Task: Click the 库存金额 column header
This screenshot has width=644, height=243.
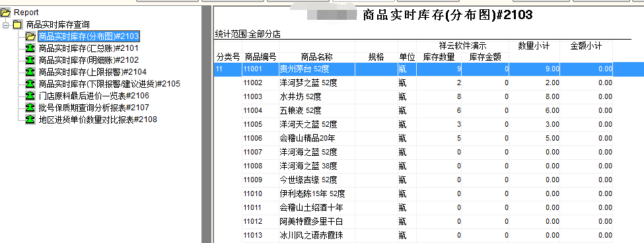Action: [x=485, y=57]
